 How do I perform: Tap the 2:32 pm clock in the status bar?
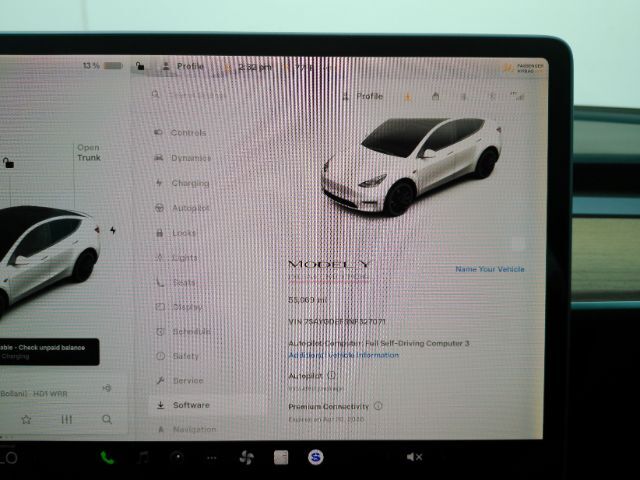pos(255,67)
